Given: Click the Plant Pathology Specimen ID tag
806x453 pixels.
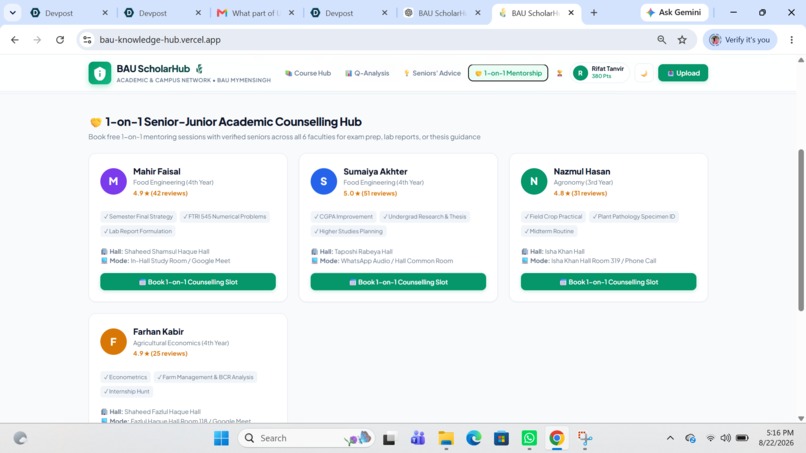Looking at the screenshot, I should (x=634, y=216).
